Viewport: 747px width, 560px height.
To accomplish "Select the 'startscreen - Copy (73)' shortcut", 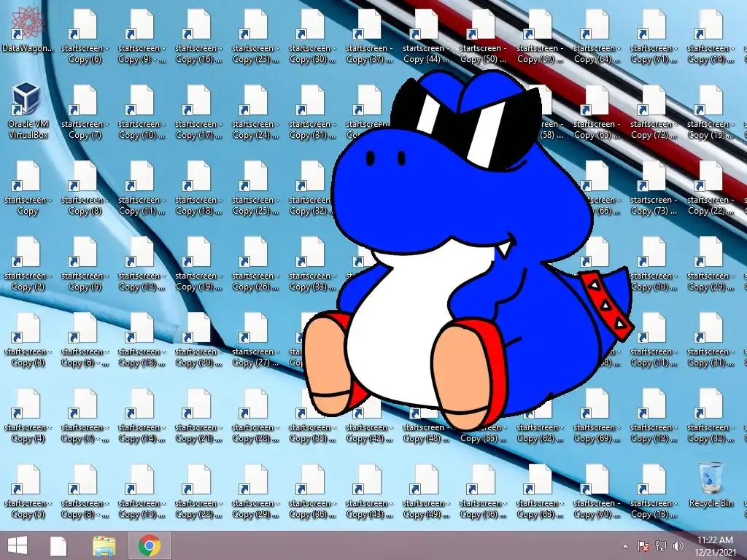I will [654, 189].
